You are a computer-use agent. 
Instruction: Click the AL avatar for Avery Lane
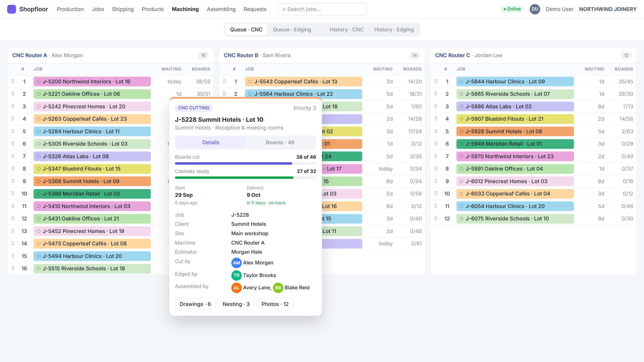[236, 288]
